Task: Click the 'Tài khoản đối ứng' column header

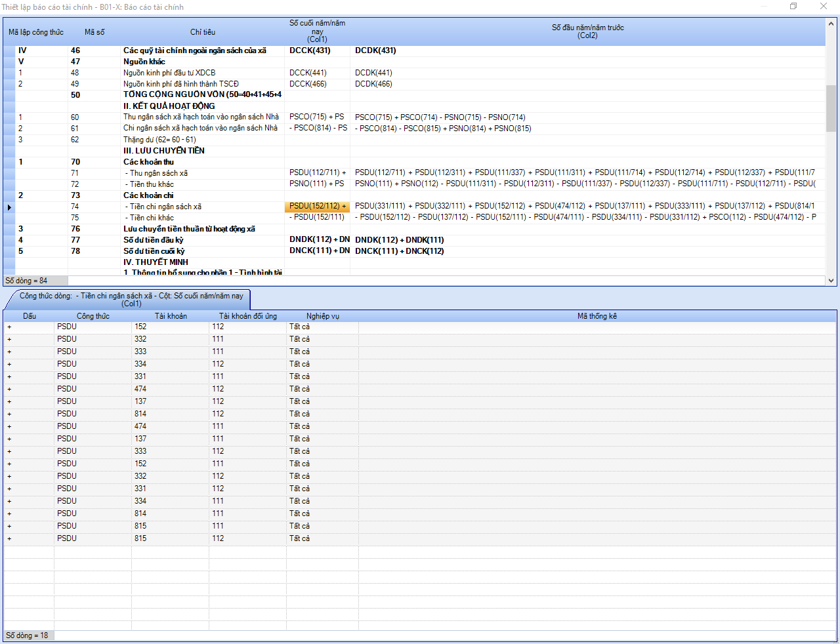Action: point(247,316)
